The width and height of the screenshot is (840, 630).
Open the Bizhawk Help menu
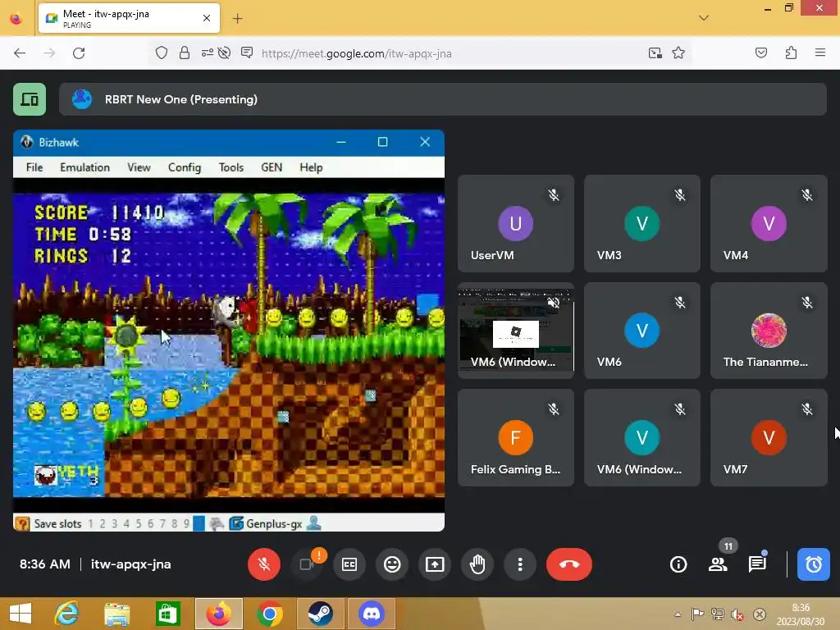311,167
